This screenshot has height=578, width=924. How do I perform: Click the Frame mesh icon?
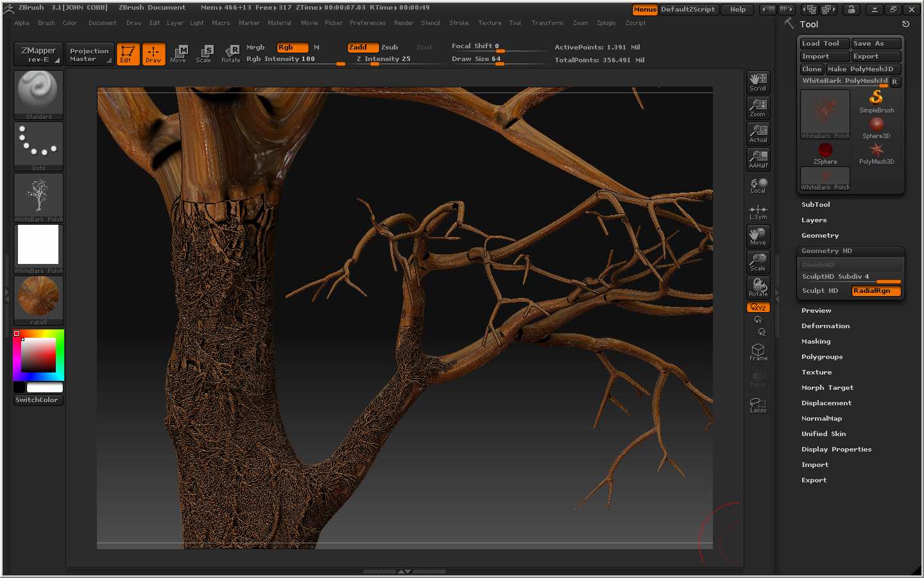pos(758,352)
